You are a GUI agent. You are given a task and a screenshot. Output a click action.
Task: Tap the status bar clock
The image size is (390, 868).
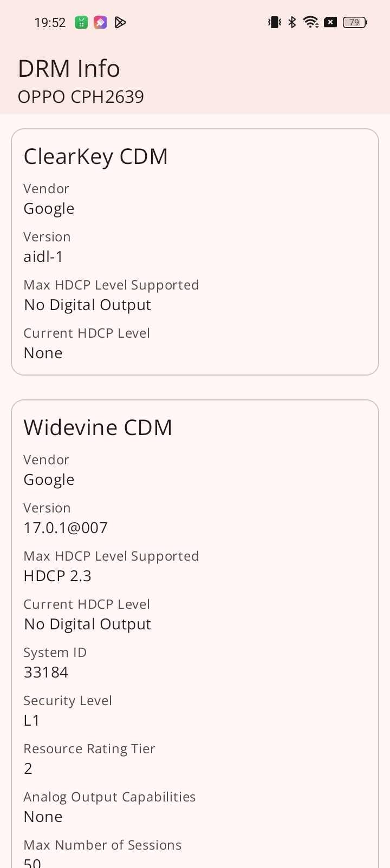(50, 23)
